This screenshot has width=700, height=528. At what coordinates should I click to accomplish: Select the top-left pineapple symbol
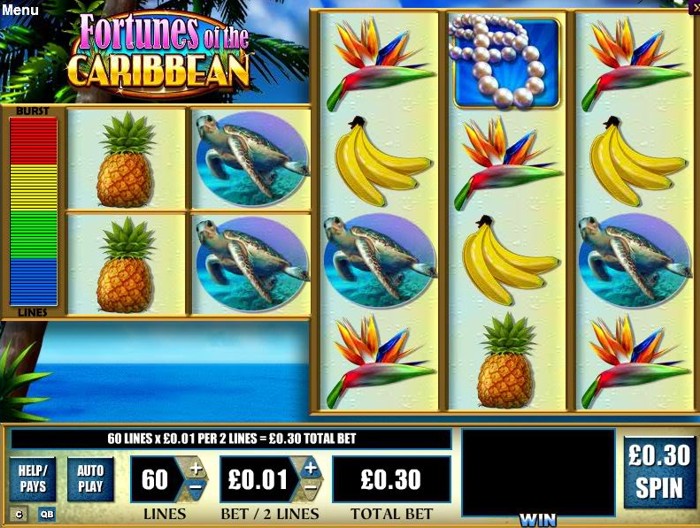pyautogui.click(x=125, y=159)
